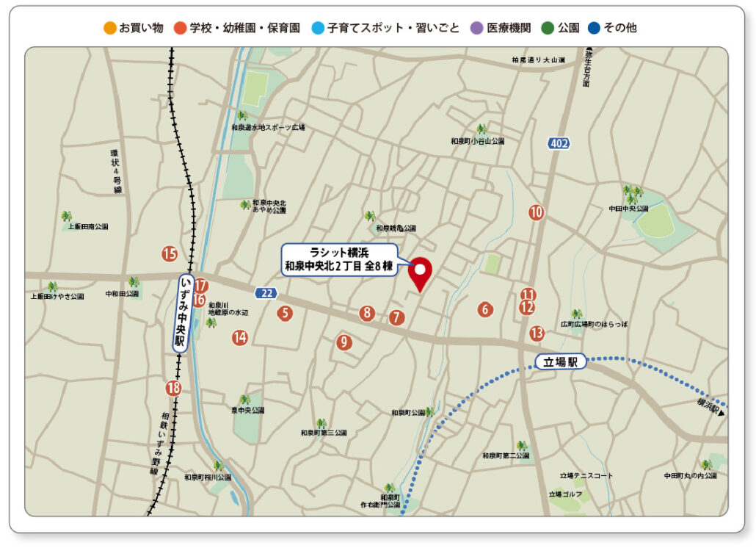Click tree icon beside 上飯田けやき公園
This screenshot has width=756, height=548.
53,286
